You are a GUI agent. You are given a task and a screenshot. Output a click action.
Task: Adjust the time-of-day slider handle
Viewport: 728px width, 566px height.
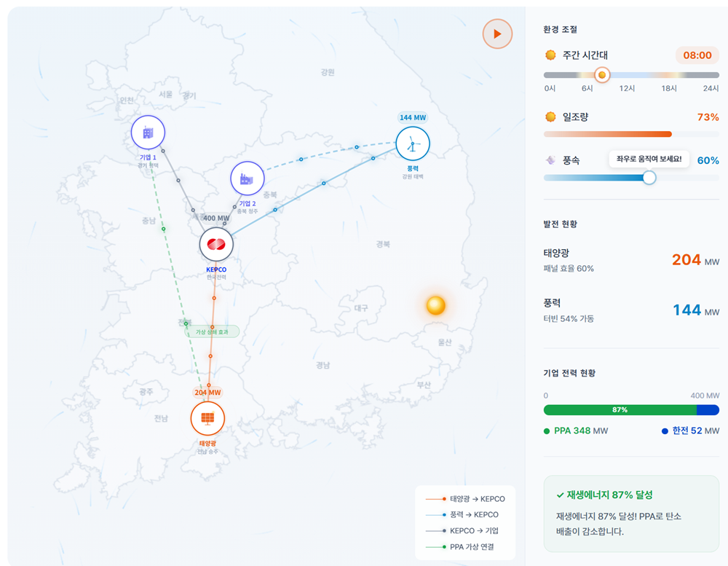coord(602,75)
